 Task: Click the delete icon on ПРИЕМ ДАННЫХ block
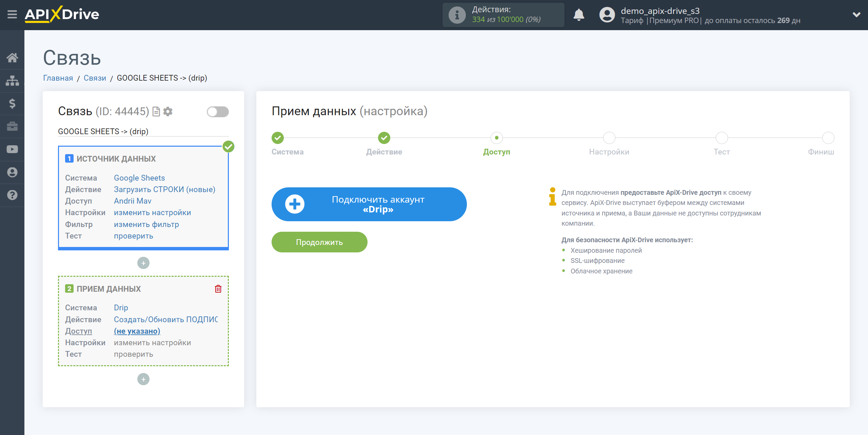pyautogui.click(x=218, y=289)
